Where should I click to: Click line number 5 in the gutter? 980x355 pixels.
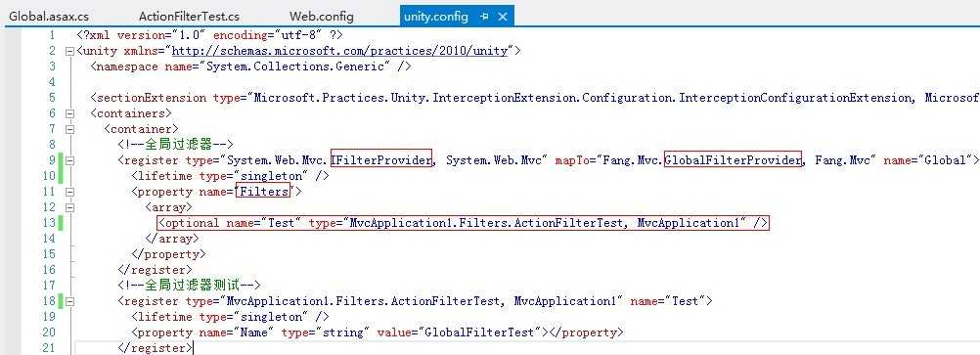tap(52, 98)
